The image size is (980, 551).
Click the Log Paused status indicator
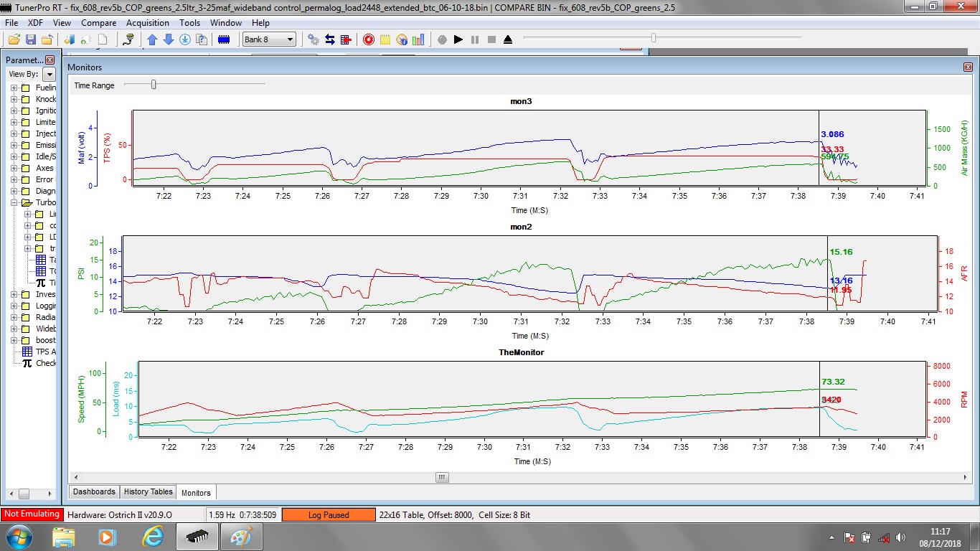[329, 514]
